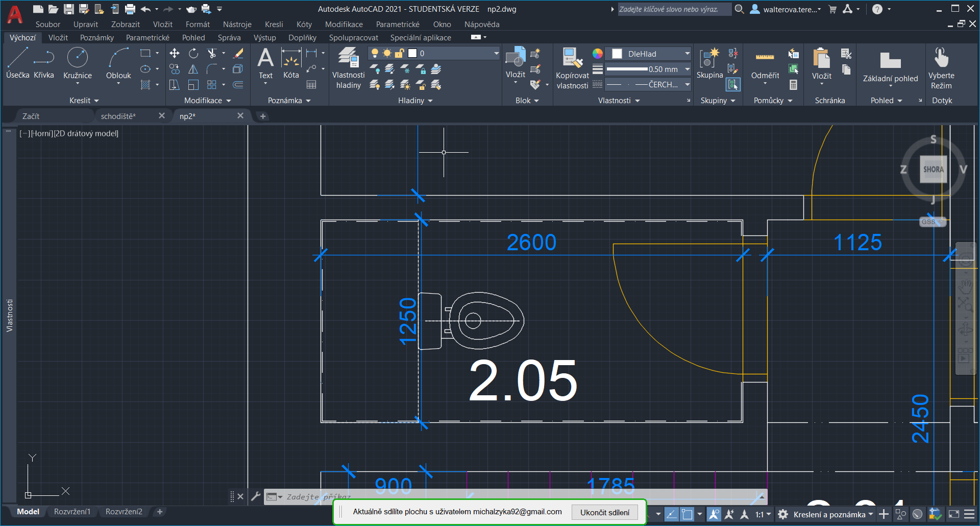The image size is (980, 526).
Task: Open Vlastnosti hladiny layer properties
Action: coord(349,68)
